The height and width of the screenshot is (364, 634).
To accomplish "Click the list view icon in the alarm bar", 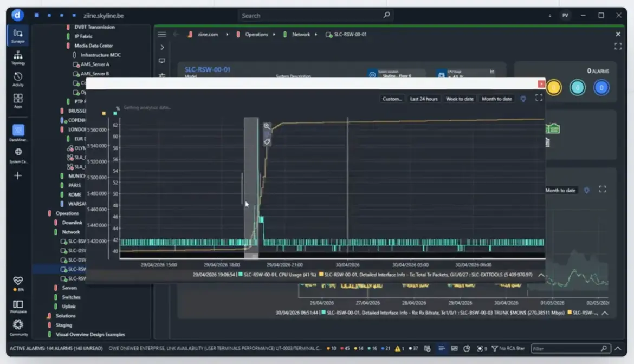I will coord(441,349).
